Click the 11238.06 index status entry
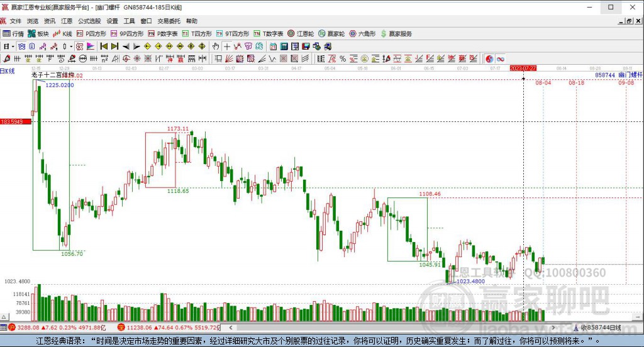 pos(169,328)
